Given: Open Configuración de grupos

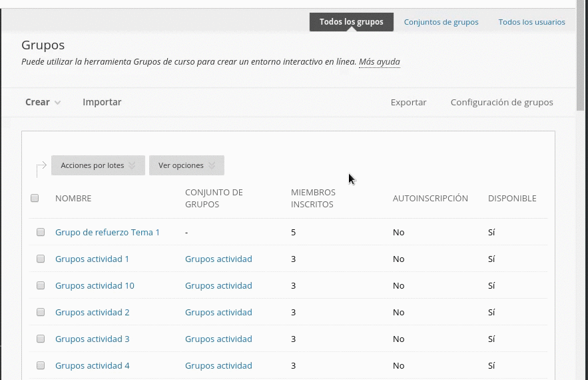Looking at the screenshot, I should 501,102.
